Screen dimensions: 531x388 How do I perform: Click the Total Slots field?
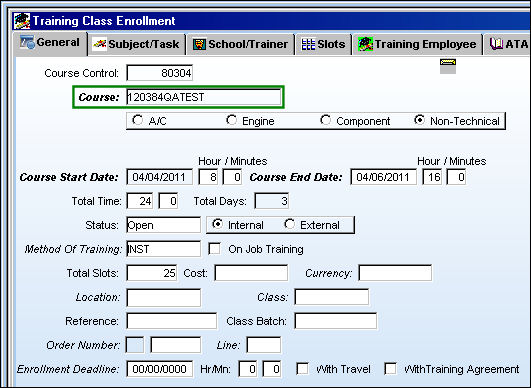pyautogui.click(x=152, y=273)
